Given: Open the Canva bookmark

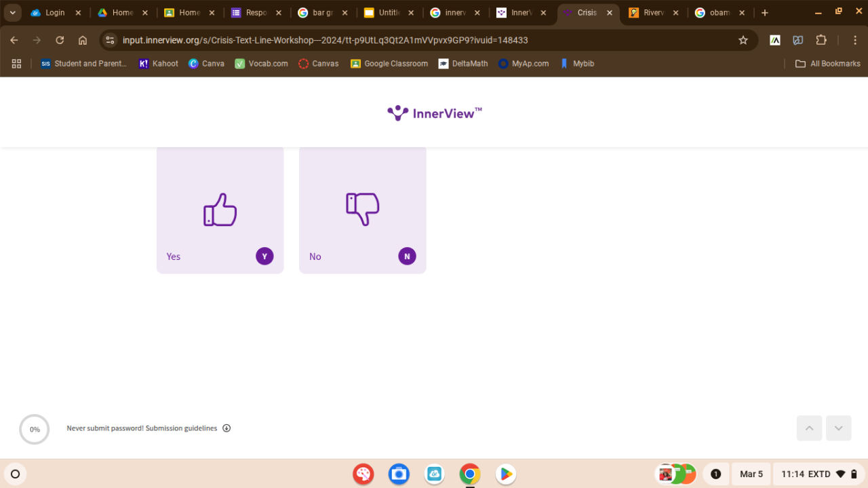Looking at the screenshot, I should [x=206, y=64].
